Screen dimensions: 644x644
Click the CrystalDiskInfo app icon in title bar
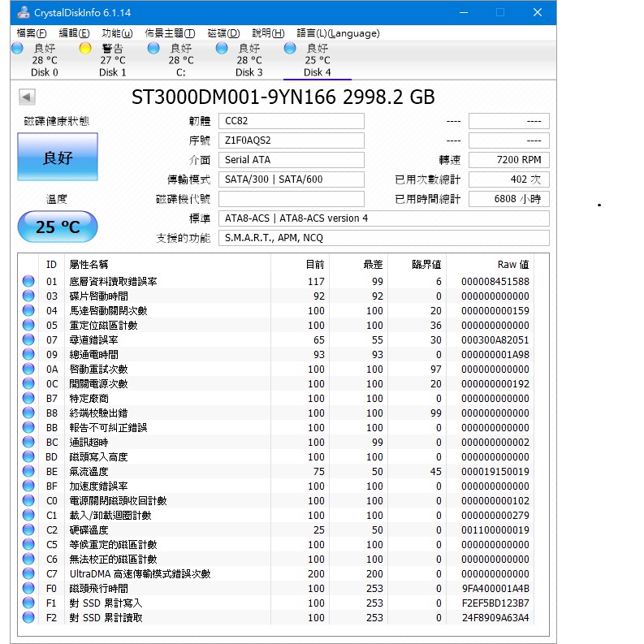(x=24, y=12)
